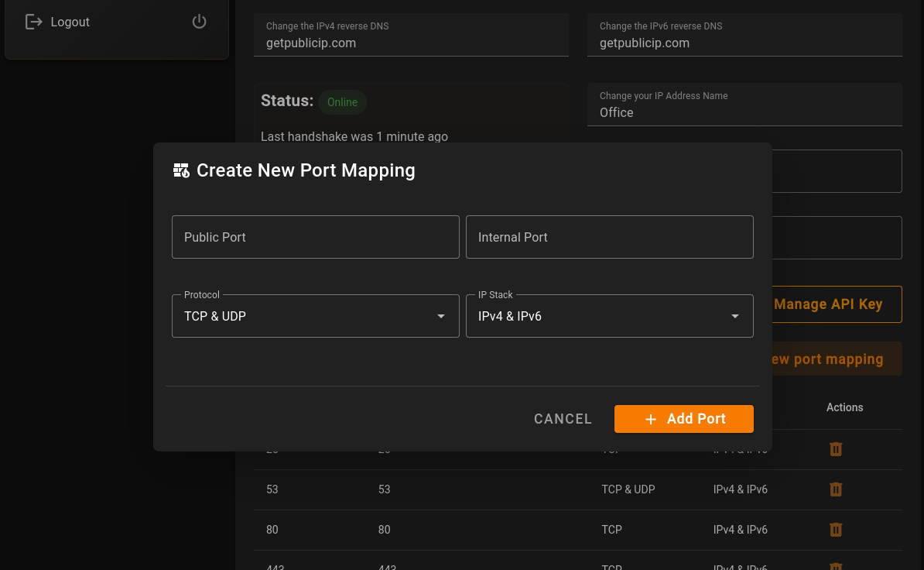
Task: Focus the Internal Port field
Action: (x=609, y=237)
